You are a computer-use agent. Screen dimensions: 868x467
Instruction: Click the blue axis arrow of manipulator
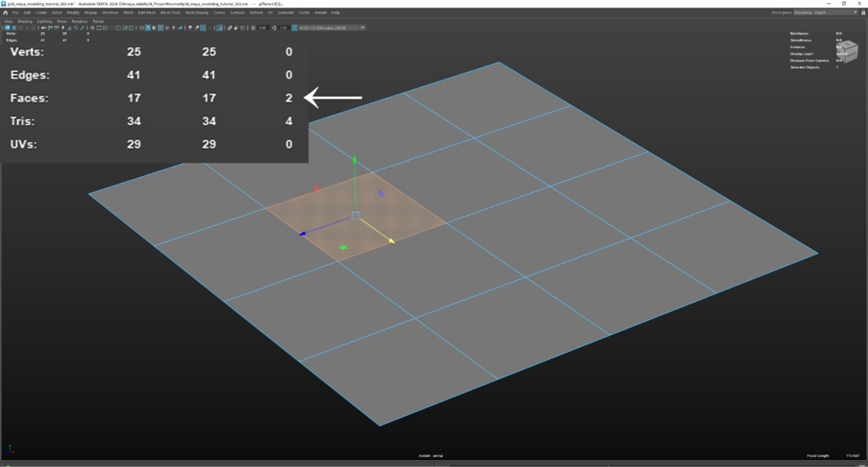point(302,234)
